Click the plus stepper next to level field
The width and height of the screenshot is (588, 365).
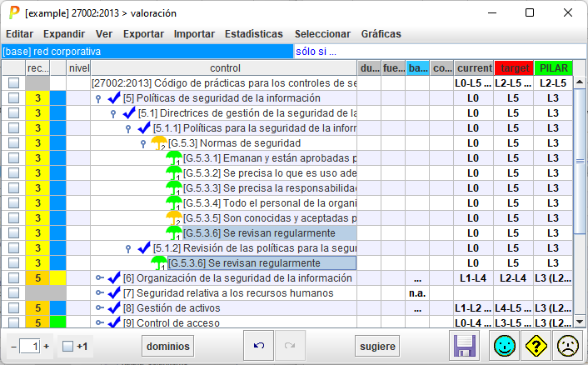click(x=47, y=346)
